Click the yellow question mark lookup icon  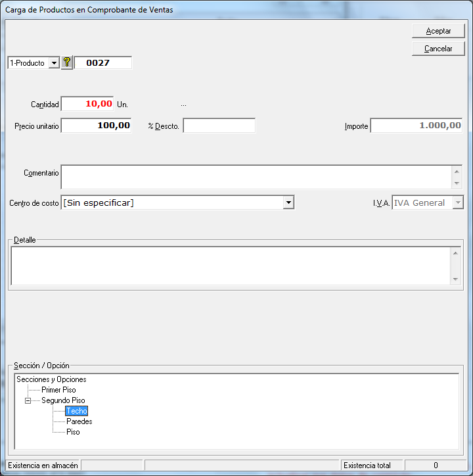coord(66,63)
